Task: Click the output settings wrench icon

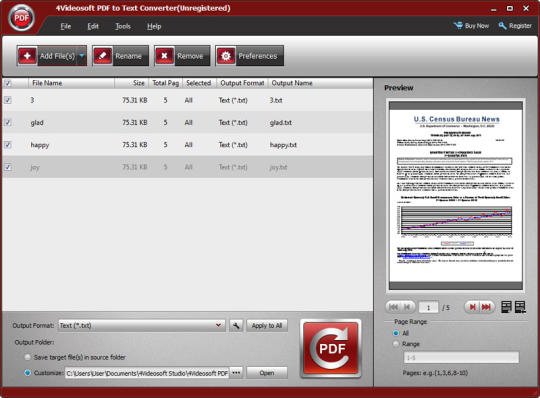Action: (236, 325)
